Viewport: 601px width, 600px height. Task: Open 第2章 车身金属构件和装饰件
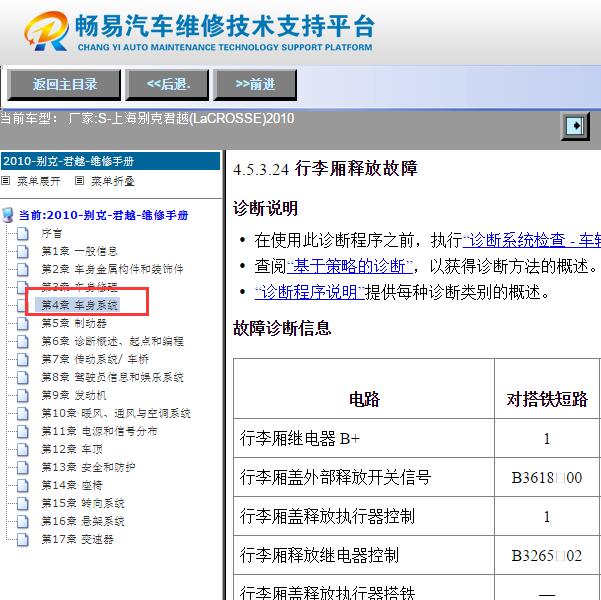pos(112,269)
